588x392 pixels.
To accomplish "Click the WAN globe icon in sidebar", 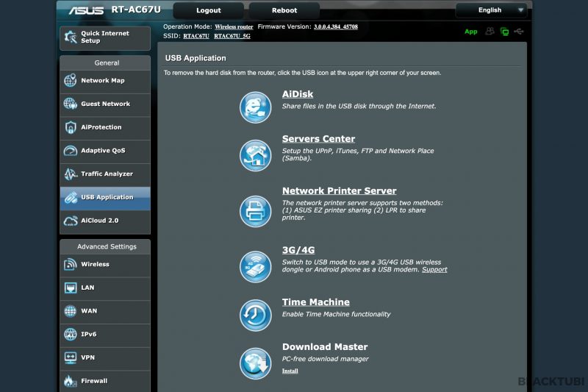I will 70,311.
